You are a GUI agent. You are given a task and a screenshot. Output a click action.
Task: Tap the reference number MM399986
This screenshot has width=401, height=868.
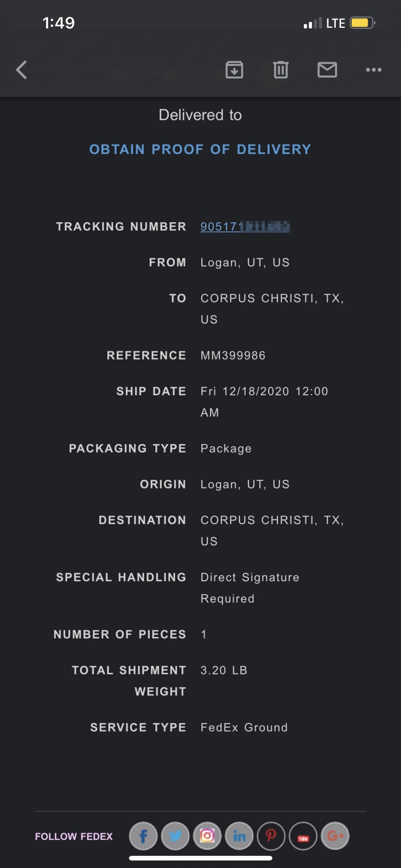tap(233, 355)
